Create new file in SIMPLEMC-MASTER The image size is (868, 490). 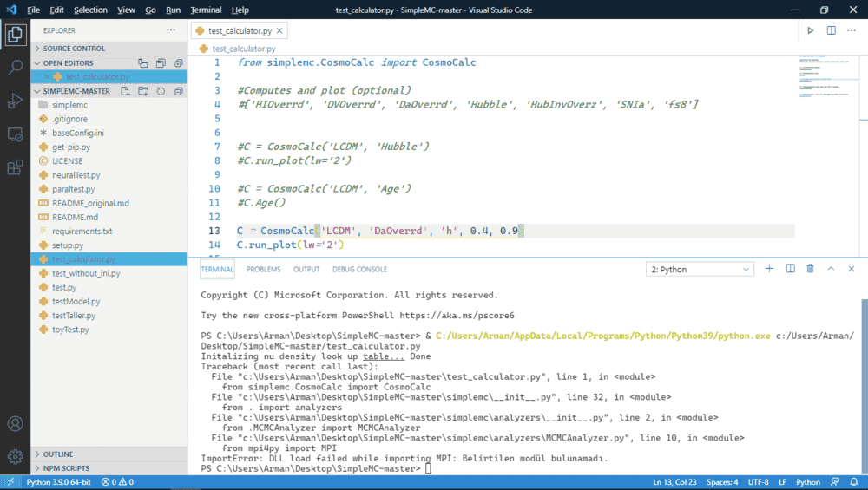(125, 91)
